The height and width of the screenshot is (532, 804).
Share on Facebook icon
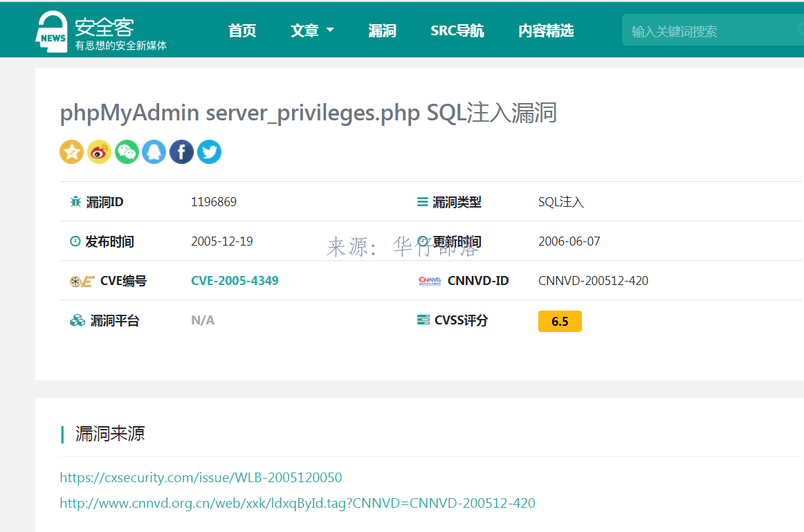(181, 152)
